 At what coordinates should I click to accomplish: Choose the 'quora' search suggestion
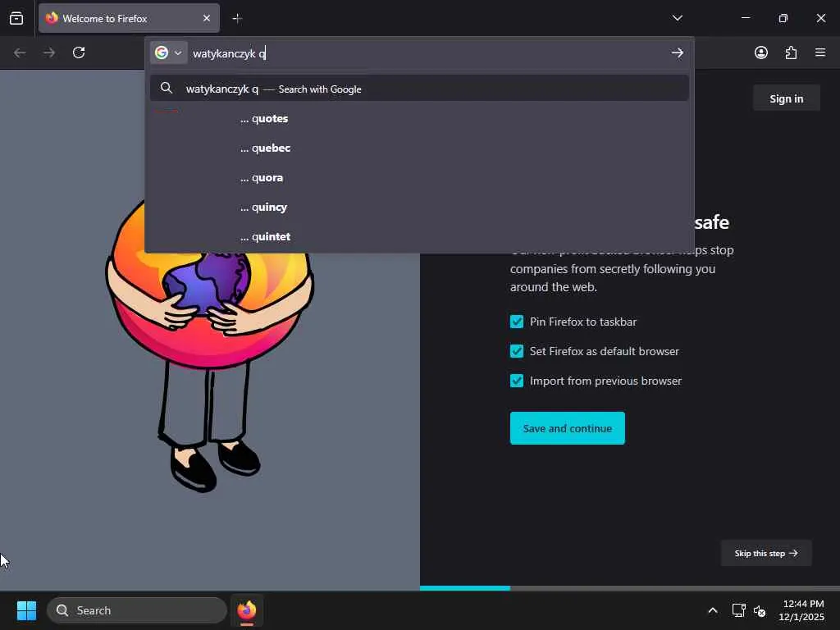[419, 177]
